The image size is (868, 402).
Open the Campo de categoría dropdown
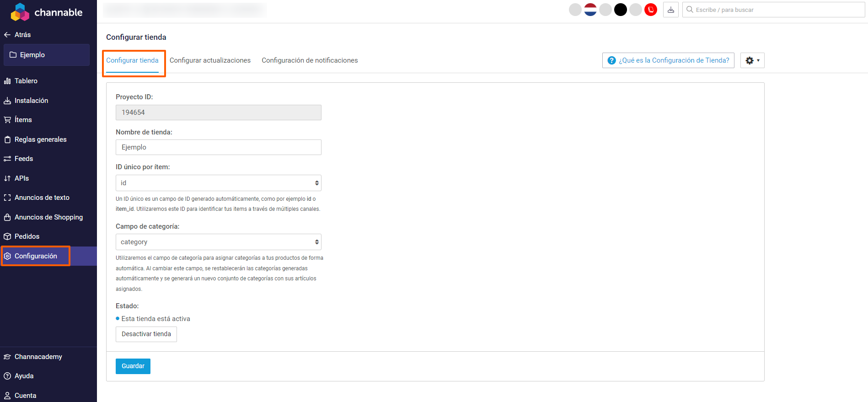coord(218,242)
